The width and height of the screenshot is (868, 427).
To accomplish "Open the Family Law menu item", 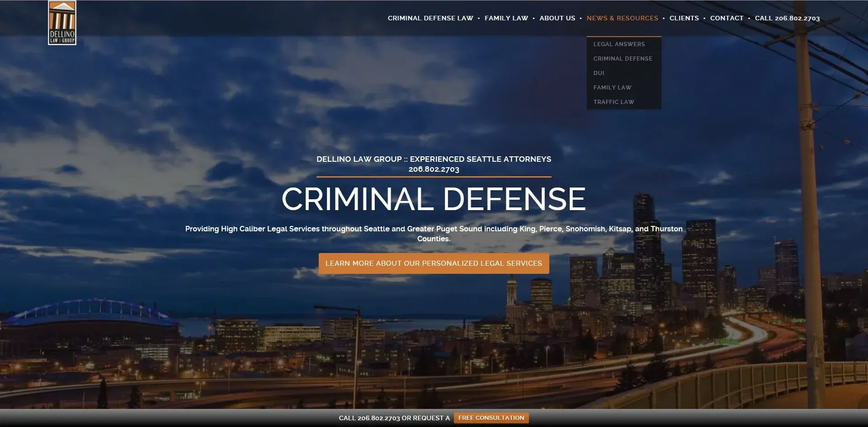I will pos(506,18).
